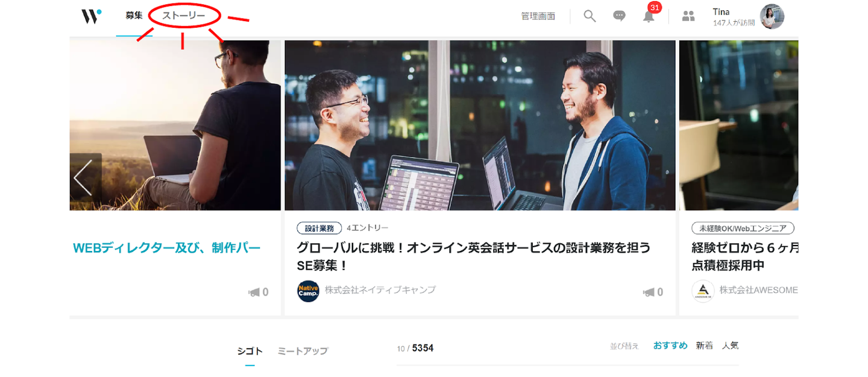868x377 pixels.
Task: Select the シゴト tab
Action: click(250, 351)
